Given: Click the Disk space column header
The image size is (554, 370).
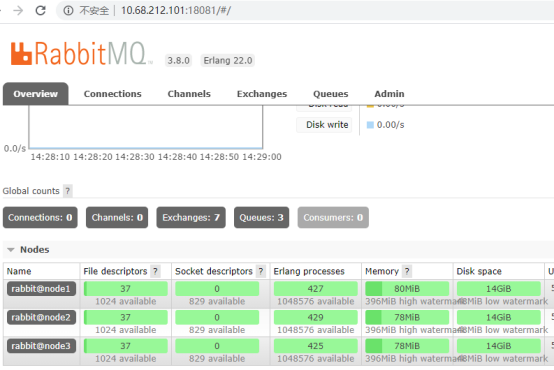Looking at the screenshot, I should (479, 271).
